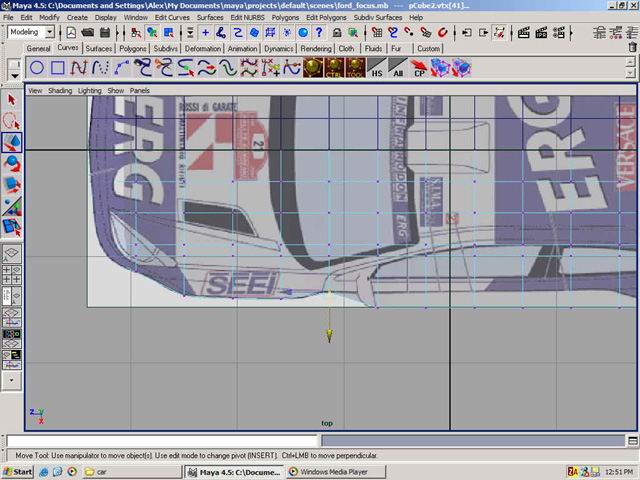The height and width of the screenshot is (480, 640).
Task: Choose the Move tool in toolbox
Action: [x=12, y=143]
